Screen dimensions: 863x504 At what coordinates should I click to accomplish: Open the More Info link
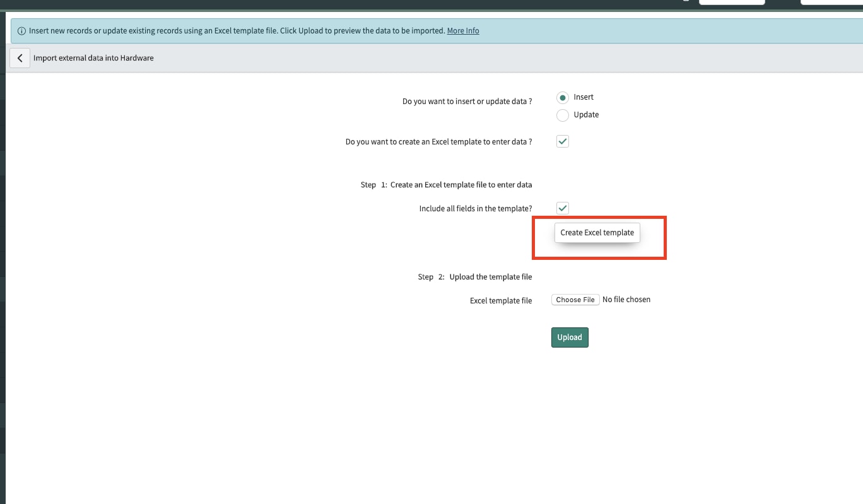pyautogui.click(x=463, y=31)
